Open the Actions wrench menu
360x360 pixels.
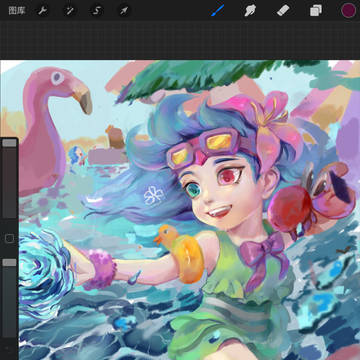coord(43,11)
